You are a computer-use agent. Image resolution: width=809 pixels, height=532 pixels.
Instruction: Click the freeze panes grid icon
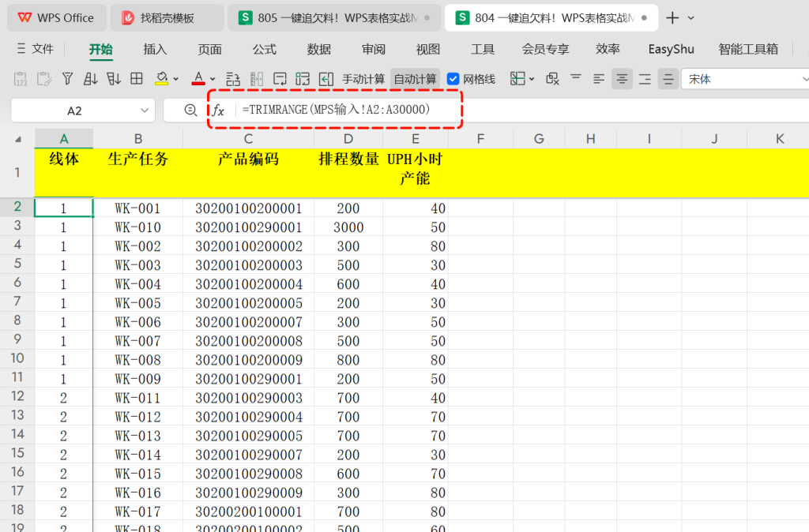[x=517, y=79]
